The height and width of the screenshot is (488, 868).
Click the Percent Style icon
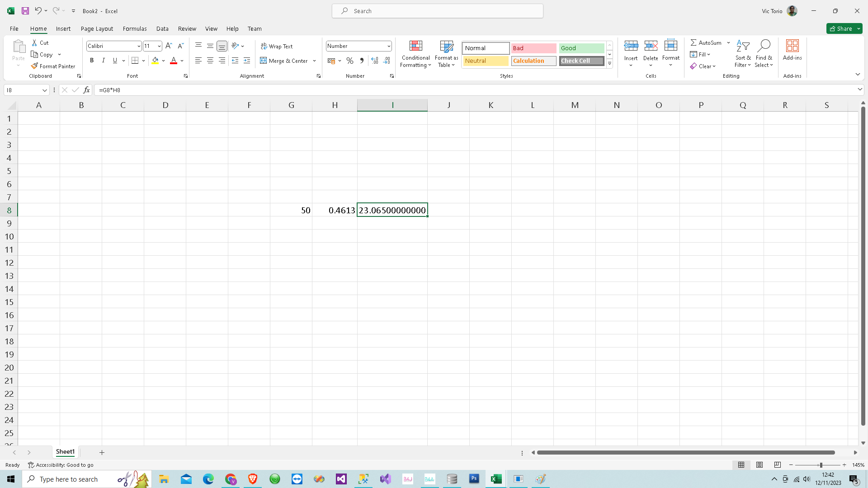[349, 61]
